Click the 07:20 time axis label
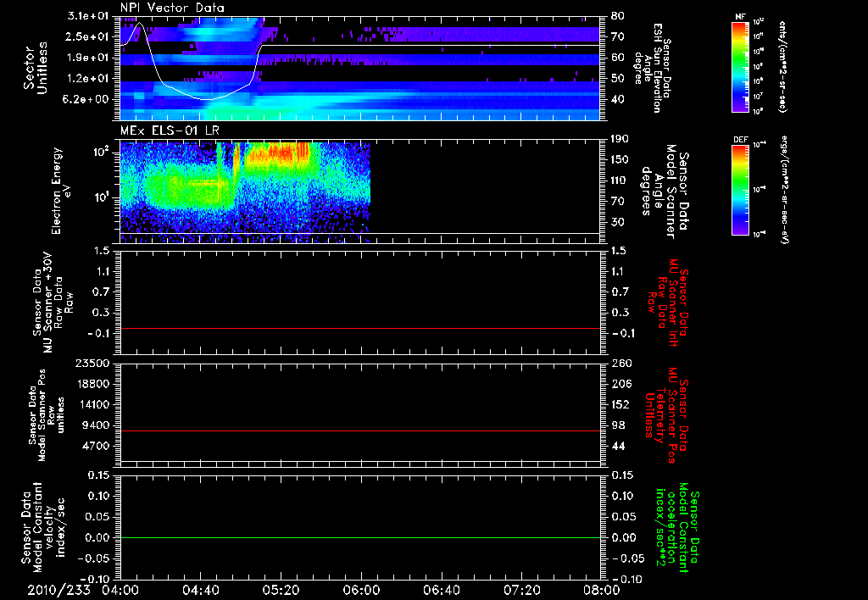 pyautogui.click(x=521, y=590)
